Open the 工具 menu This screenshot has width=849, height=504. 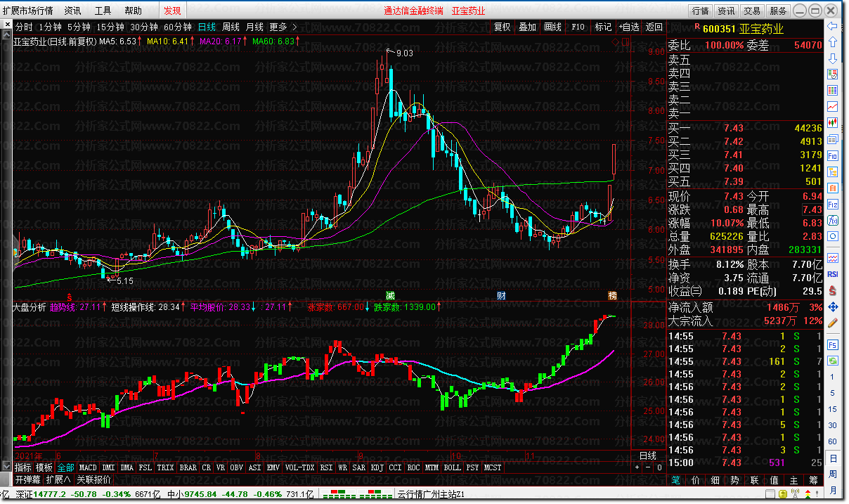103,11
